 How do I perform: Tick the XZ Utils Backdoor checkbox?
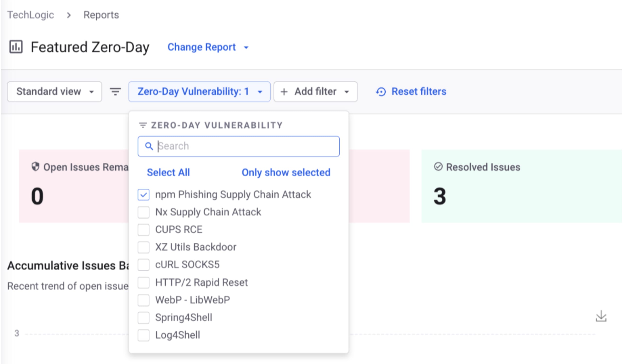[143, 247]
